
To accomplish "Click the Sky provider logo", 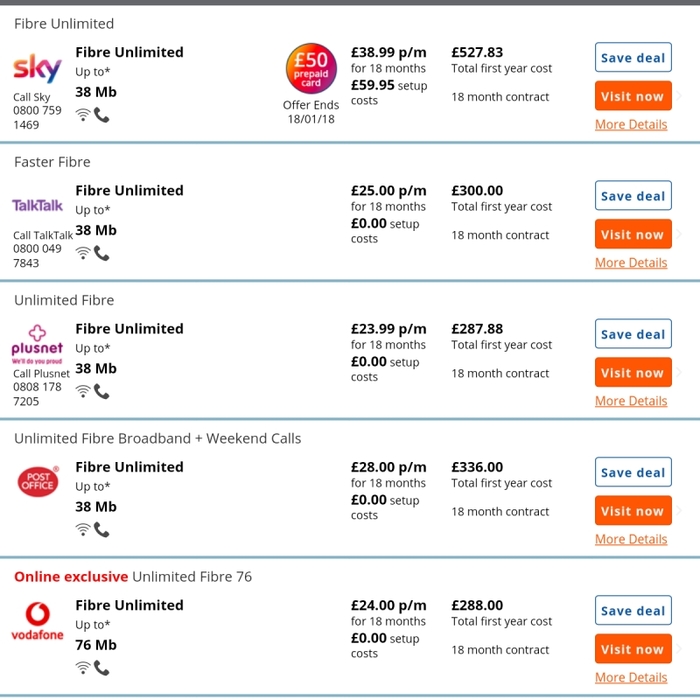I will click(37, 69).
